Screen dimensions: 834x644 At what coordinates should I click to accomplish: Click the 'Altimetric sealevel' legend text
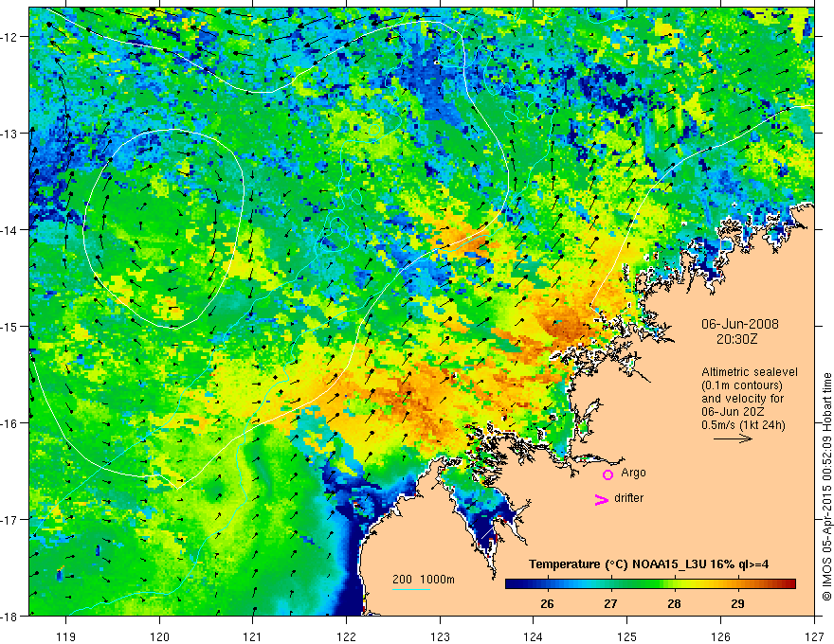coord(750,372)
